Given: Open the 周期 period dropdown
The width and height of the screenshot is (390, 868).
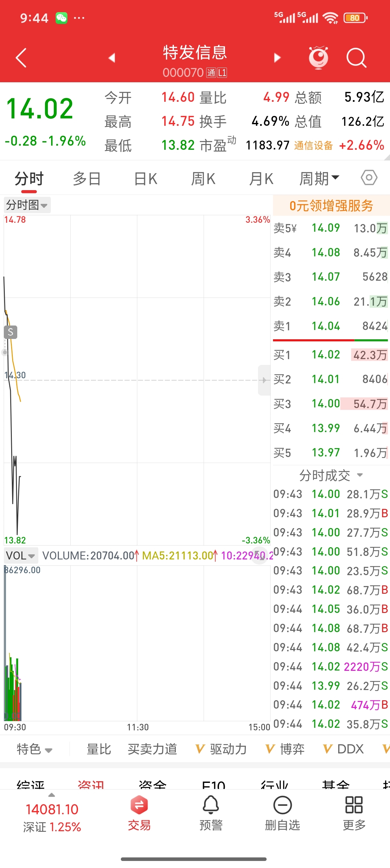Looking at the screenshot, I should tap(320, 178).
